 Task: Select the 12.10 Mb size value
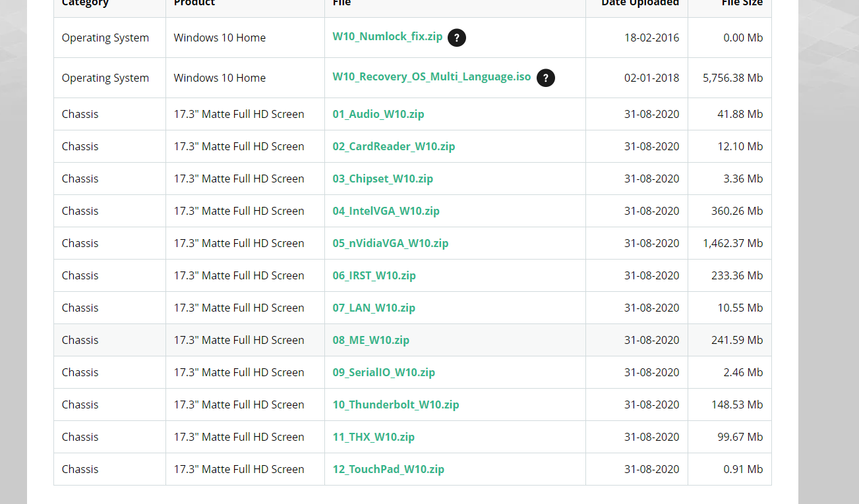tap(740, 146)
